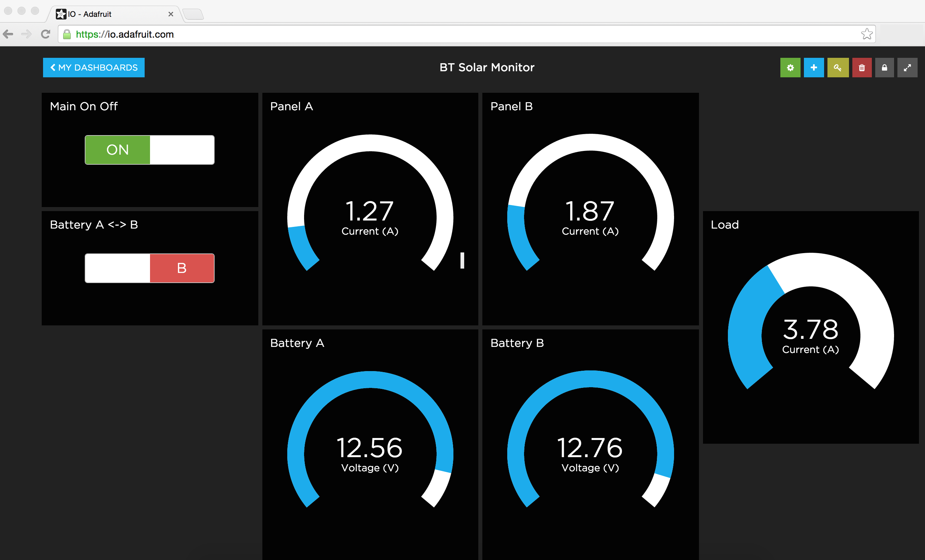Enter fullscreen with the expand arrows icon
Screen dimensions: 925x560
tap(908, 68)
